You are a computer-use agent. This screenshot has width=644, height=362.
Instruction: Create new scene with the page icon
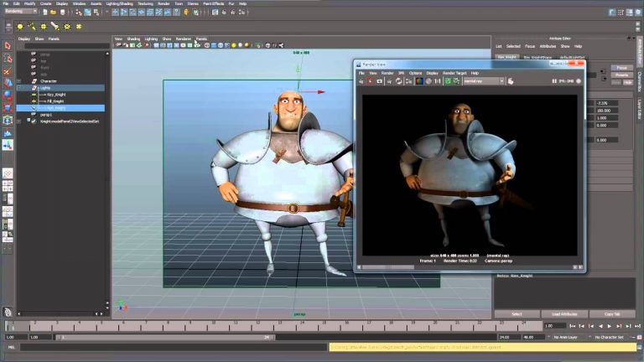point(44,13)
